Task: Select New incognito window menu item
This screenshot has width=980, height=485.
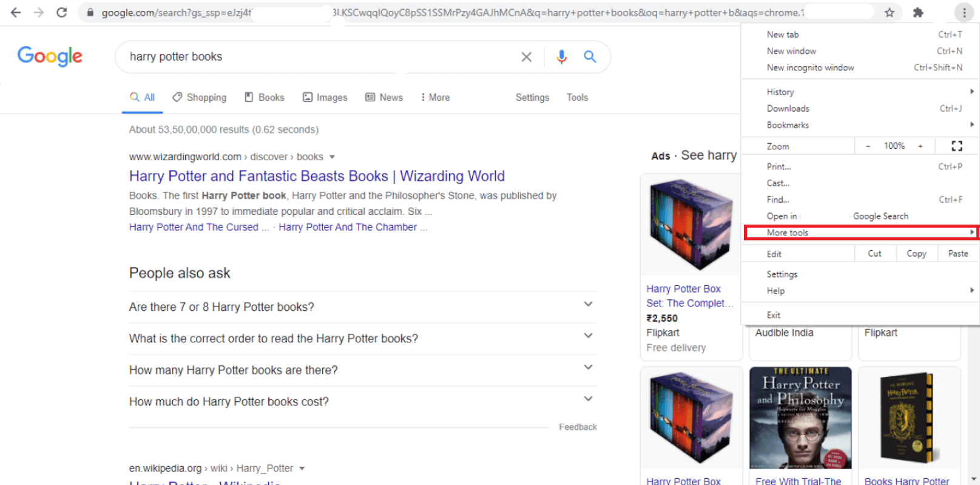Action: 860,67
